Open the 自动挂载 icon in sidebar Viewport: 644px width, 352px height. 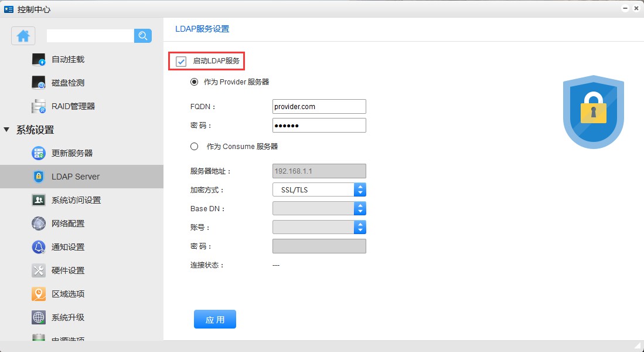coord(39,59)
